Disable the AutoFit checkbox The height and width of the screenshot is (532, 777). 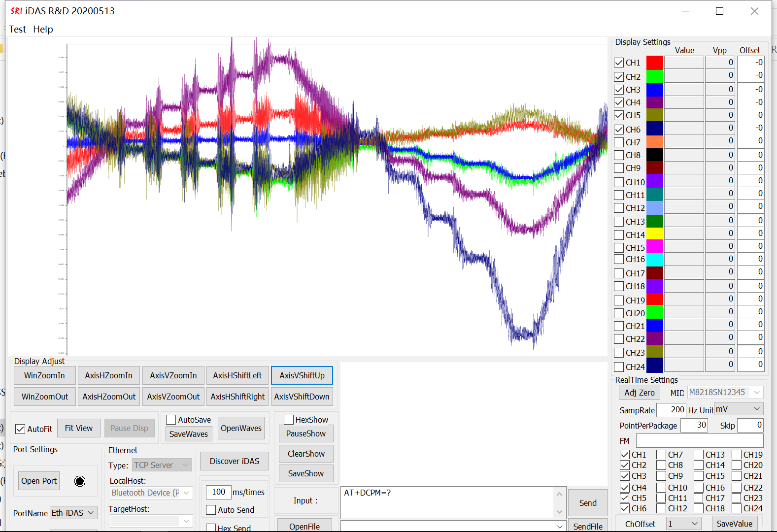point(21,429)
